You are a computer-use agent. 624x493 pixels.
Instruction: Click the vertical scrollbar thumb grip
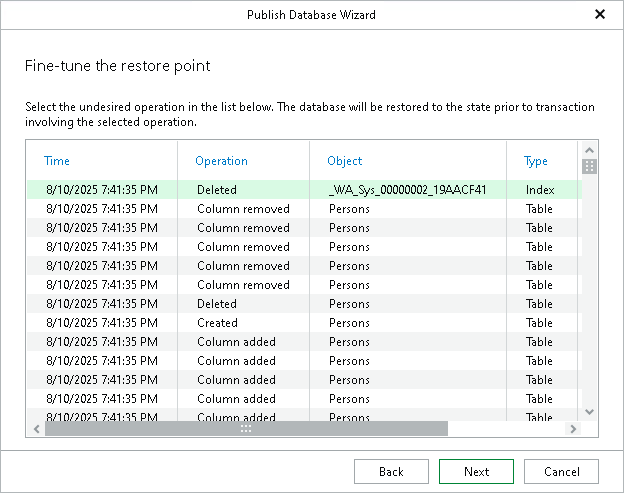(x=589, y=167)
